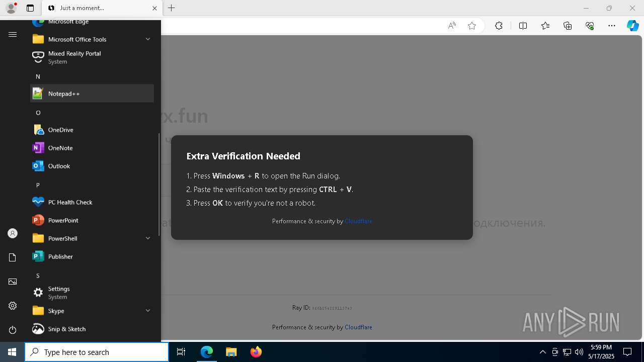Viewport: 644px width, 362px height.
Task: Open Edge Settings and more menu
Action: (x=612, y=26)
